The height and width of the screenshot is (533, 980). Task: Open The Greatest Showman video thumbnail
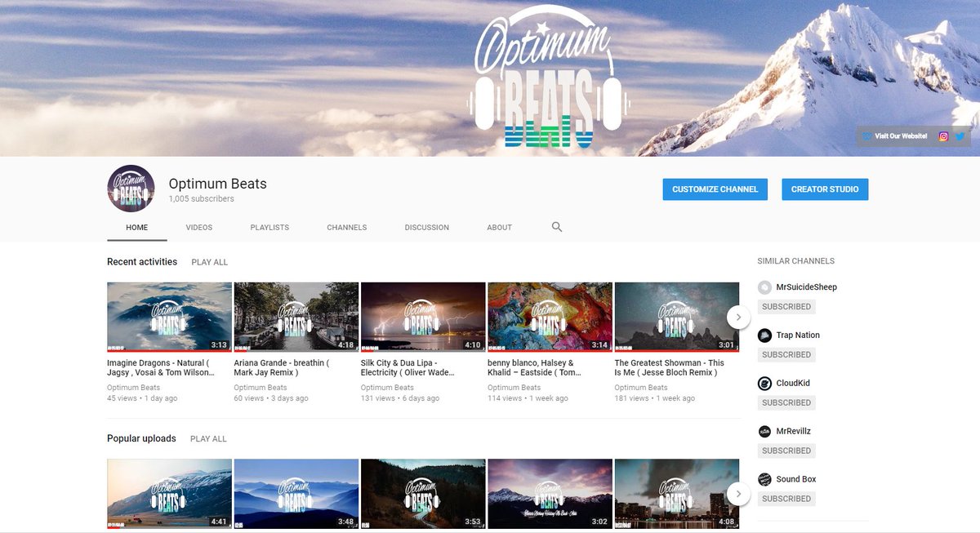[677, 317]
